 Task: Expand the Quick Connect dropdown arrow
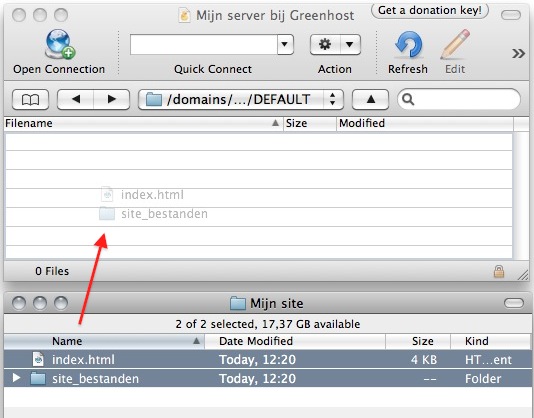coord(285,44)
